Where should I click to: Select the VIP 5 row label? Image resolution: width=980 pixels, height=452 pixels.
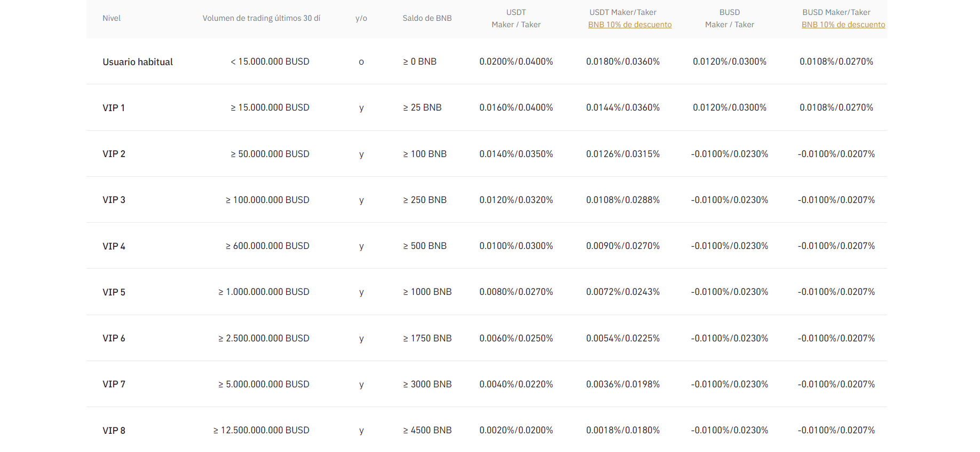114,292
